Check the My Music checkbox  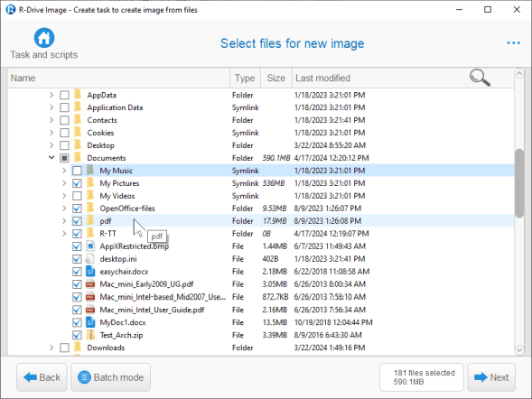[77, 171]
